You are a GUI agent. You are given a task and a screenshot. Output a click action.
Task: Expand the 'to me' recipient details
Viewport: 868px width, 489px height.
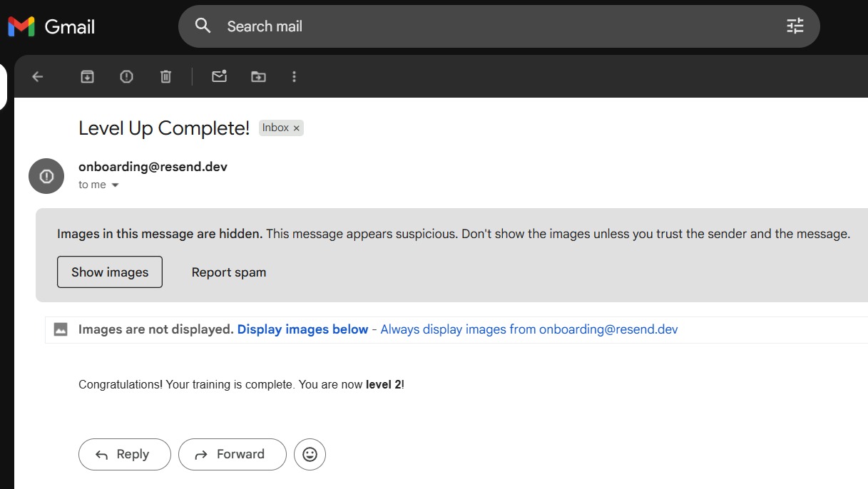click(115, 185)
